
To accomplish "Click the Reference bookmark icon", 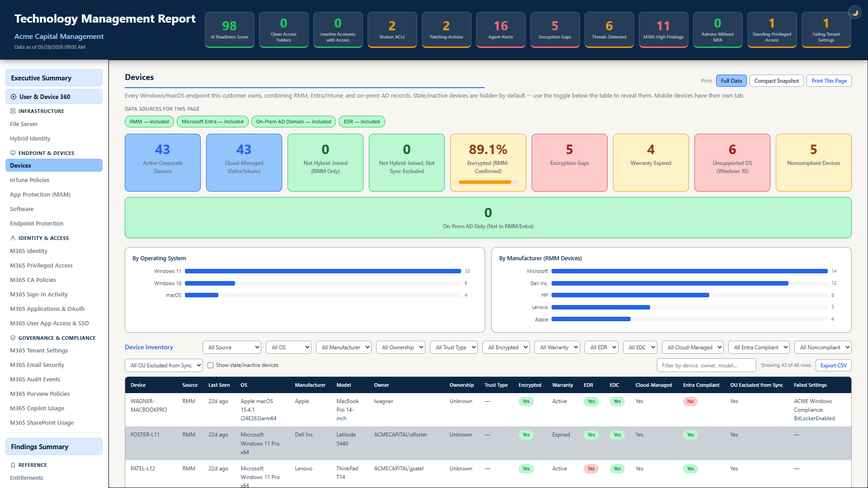I will click(13, 465).
